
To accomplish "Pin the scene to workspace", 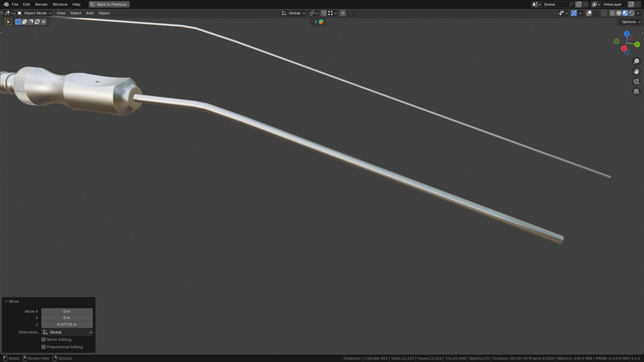I will click(x=571, y=4).
